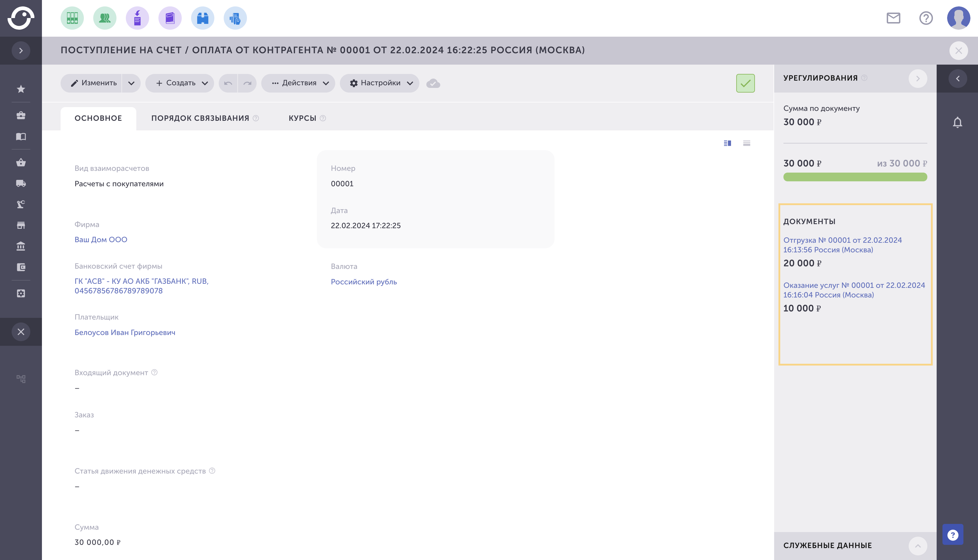Screen dimensions: 978x560
Task: Open the help question mark in header
Action: [926, 18]
